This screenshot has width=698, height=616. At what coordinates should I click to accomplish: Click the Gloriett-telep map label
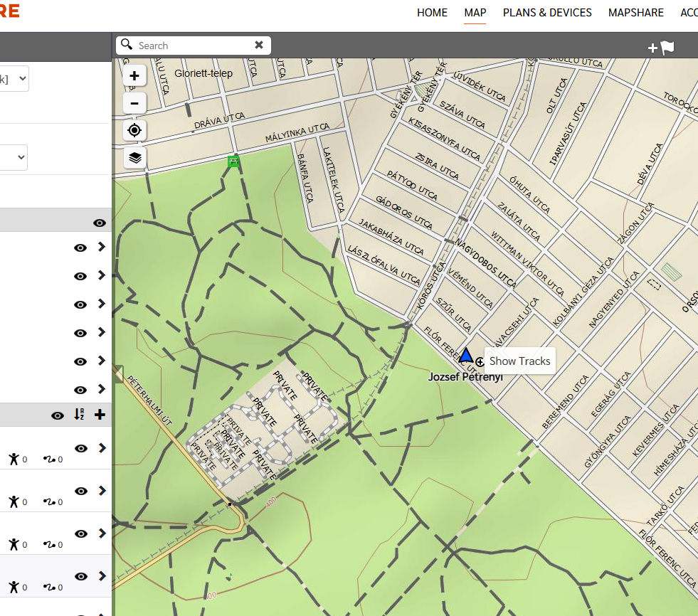pyautogui.click(x=203, y=73)
